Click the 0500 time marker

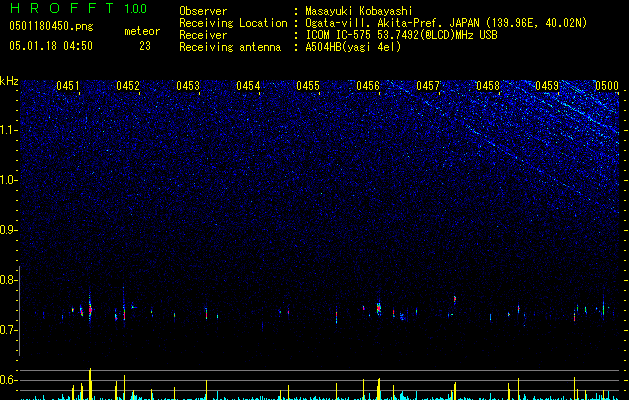[x=607, y=86]
